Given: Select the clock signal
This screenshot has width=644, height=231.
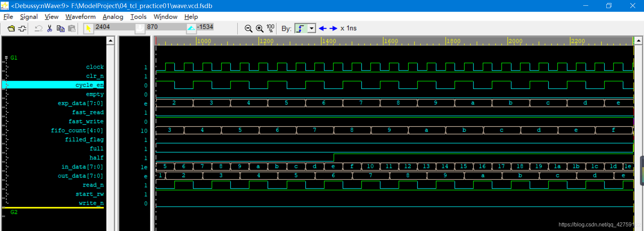Looking at the screenshot, I should click(x=95, y=67).
